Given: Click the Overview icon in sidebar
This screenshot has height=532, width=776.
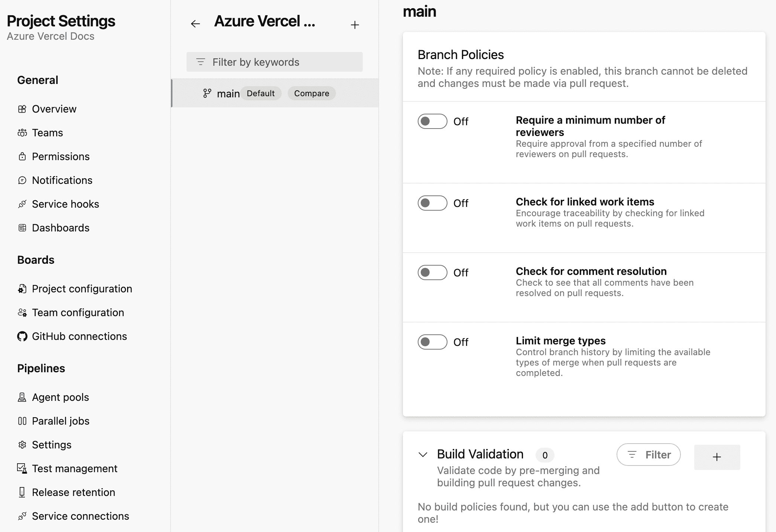Looking at the screenshot, I should click(x=22, y=109).
